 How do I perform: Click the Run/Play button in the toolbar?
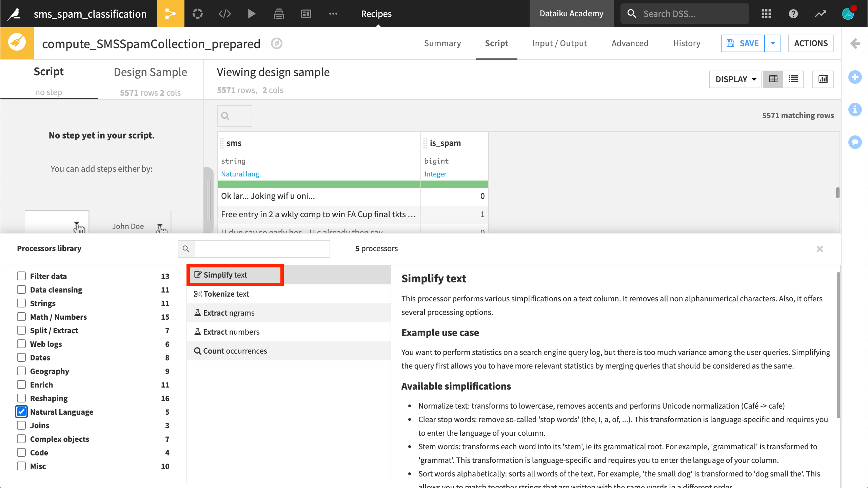click(x=251, y=13)
